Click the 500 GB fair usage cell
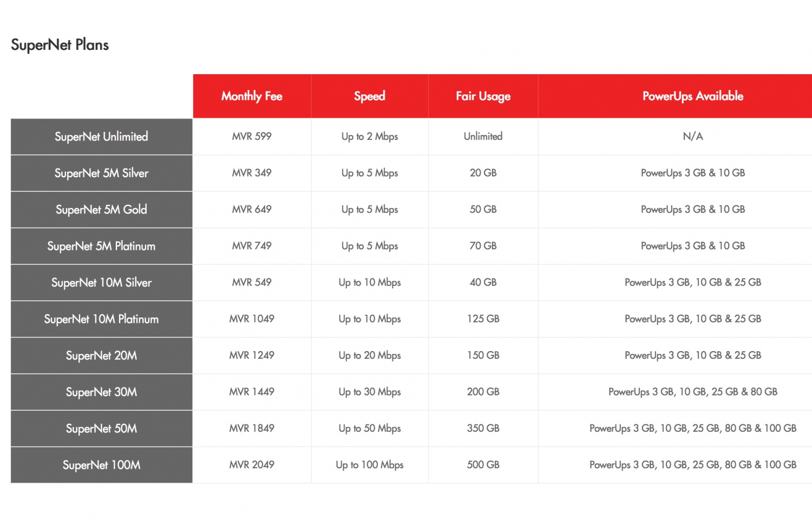Image resolution: width=812 pixels, height=525 pixels. 483,465
